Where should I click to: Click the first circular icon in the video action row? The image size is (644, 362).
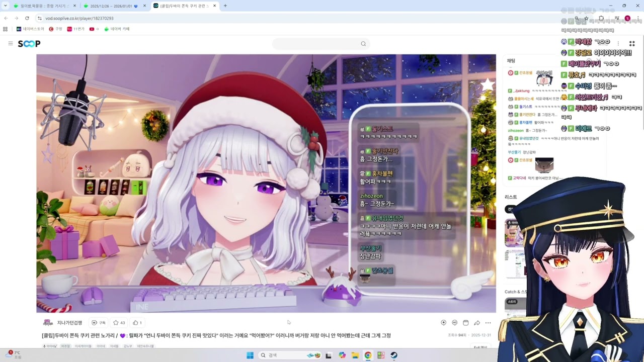(x=443, y=323)
